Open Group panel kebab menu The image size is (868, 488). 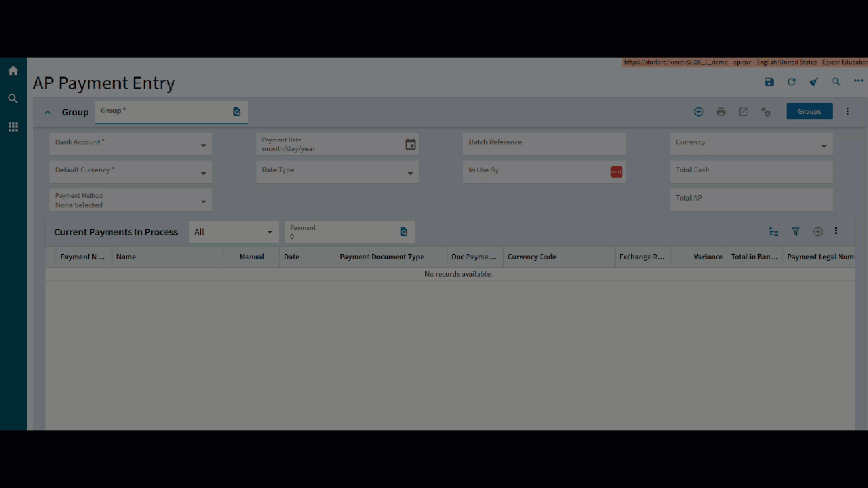coord(848,111)
